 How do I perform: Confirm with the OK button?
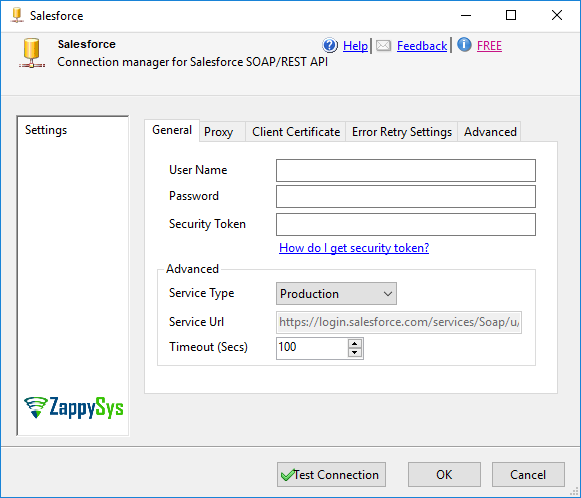coord(444,474)
